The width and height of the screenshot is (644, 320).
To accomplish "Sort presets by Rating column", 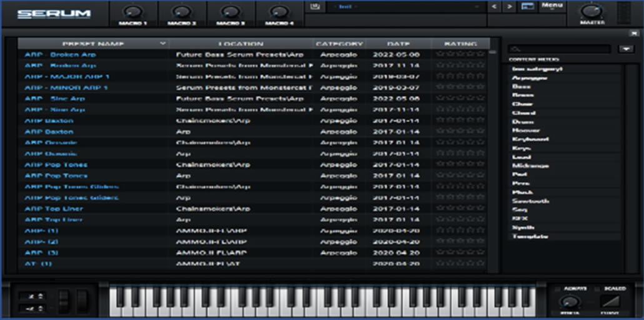I will (460, 44).
